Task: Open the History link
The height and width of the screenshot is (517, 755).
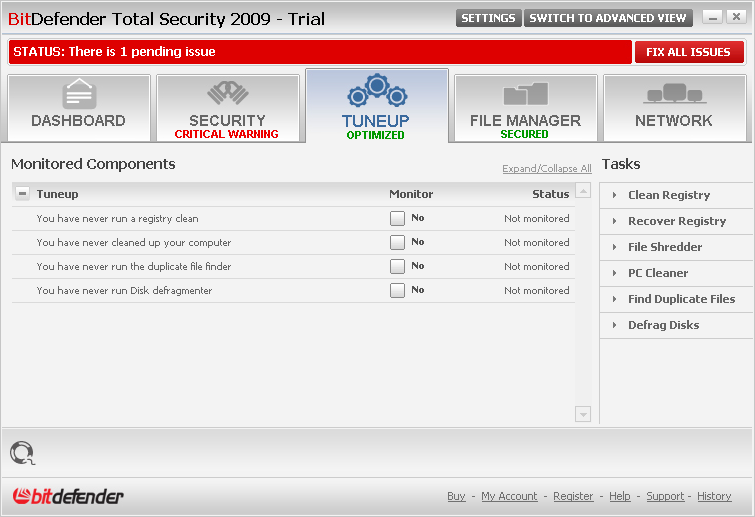Action: (714, 496)
